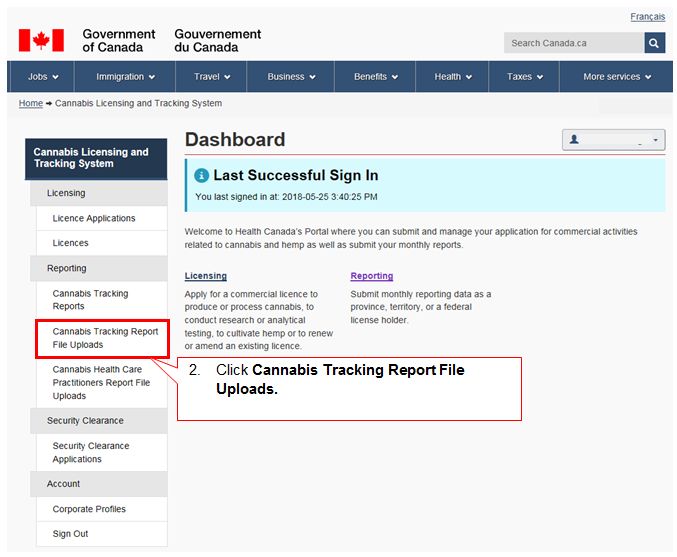Open the Health menu
The width and height of the screenshot is (677, 557).
click(453, 77)
